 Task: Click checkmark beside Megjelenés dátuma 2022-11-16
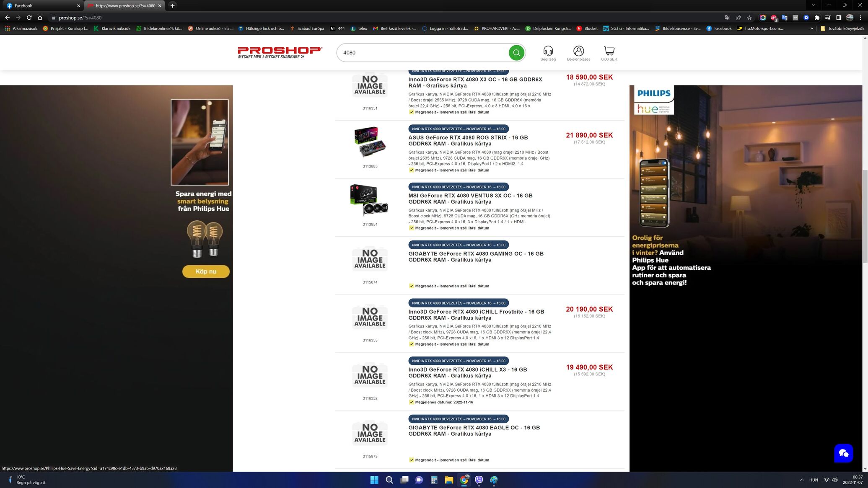pyautogui.click(x=411, y=402)
